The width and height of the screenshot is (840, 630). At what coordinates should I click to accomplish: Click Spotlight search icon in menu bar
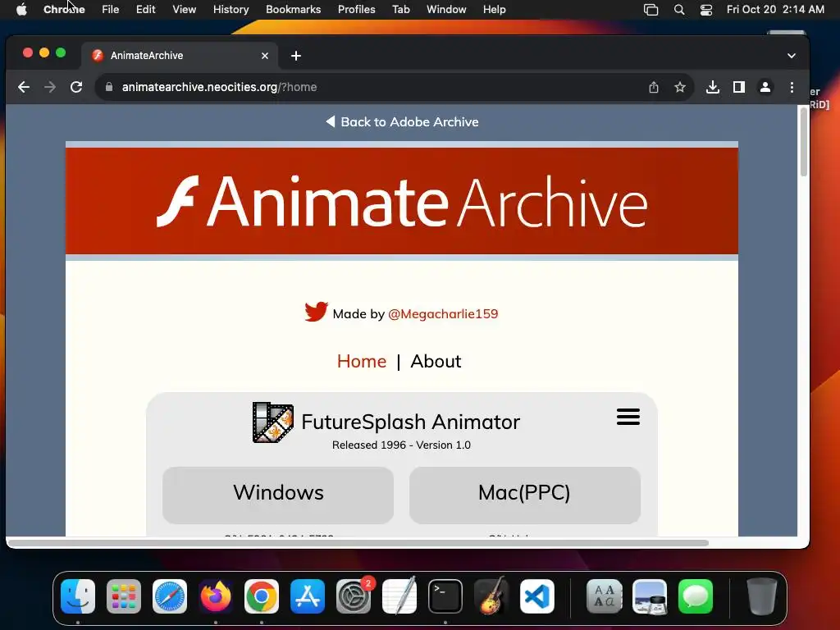(x=678, y=10)
